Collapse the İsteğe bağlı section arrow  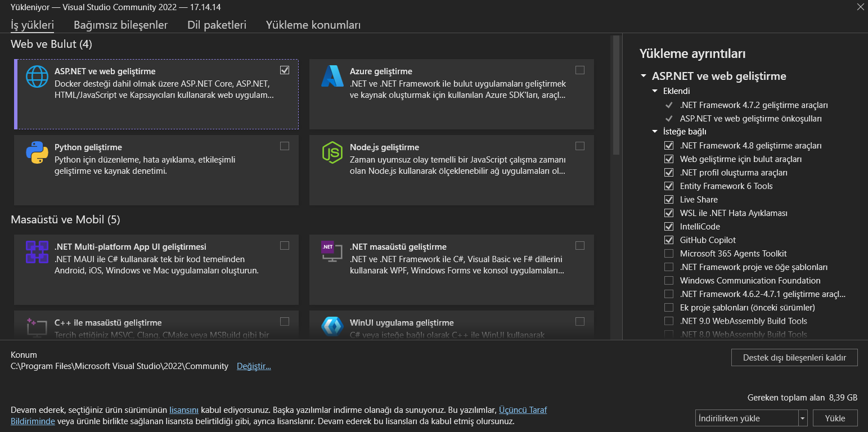(x=655, y=132)
